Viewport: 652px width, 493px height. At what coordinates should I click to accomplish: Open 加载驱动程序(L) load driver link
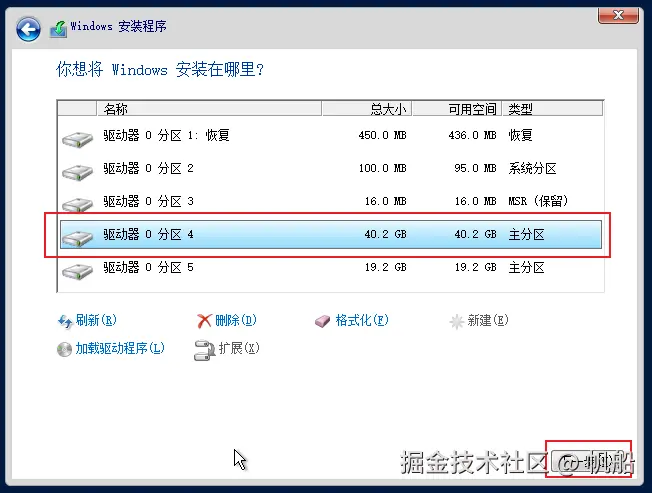click(120, 348)
